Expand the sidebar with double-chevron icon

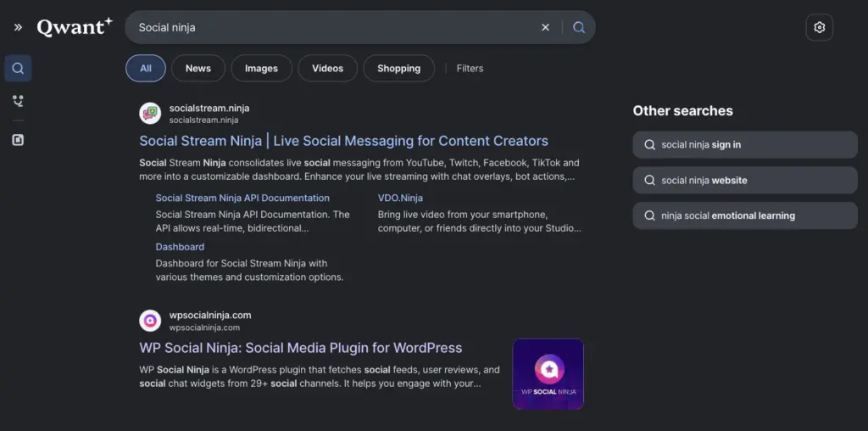tap(18, 27)
